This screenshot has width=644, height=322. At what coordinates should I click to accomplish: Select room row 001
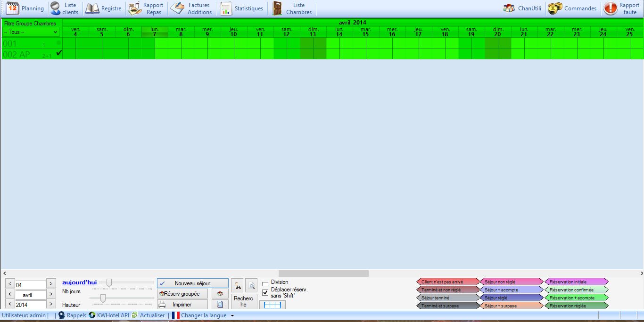pos(32,43)
